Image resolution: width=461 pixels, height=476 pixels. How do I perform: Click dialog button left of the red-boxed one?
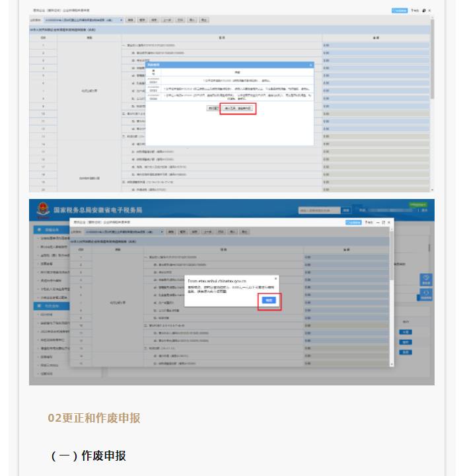pos(213,108)
